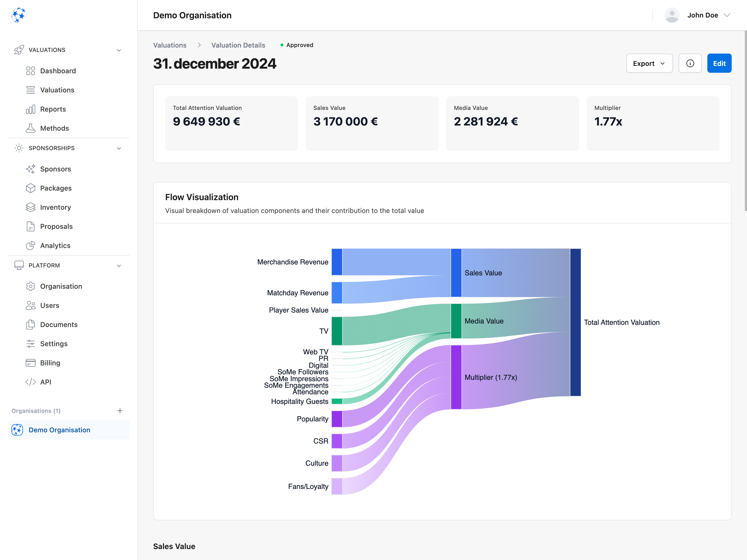Click the info icon next to Export
This screenshot has height=560, width=747.
coord(690,63)
